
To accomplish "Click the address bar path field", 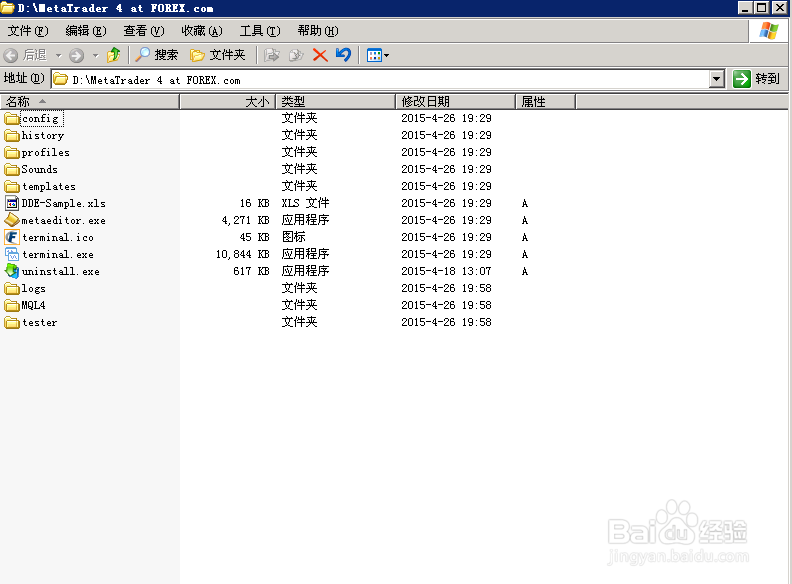I will point(380,80).
